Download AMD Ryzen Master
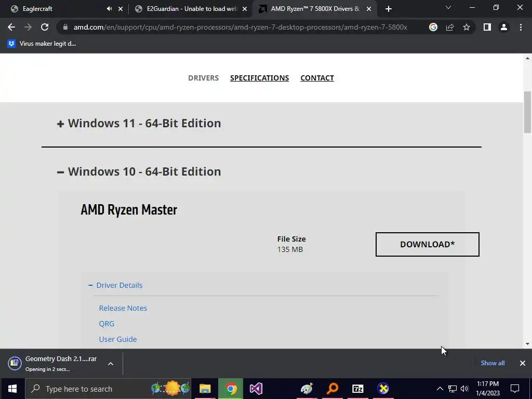Screen dimensions: 532x399 427,244
